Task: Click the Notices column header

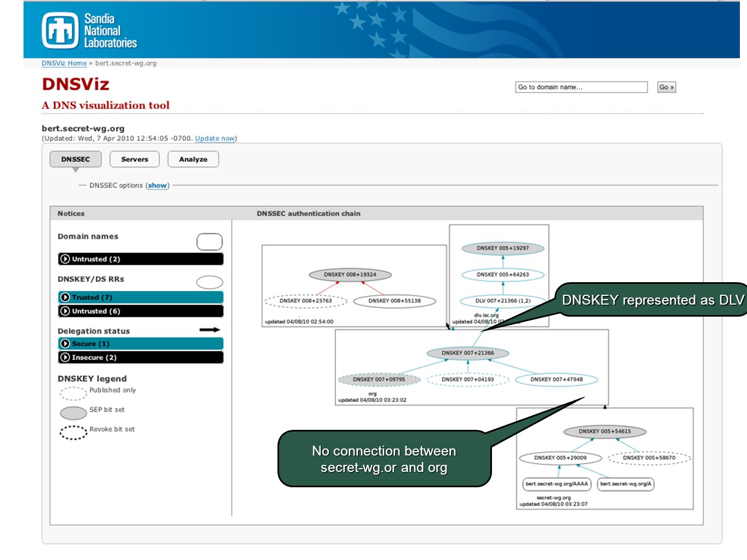Action: [71, 213]
